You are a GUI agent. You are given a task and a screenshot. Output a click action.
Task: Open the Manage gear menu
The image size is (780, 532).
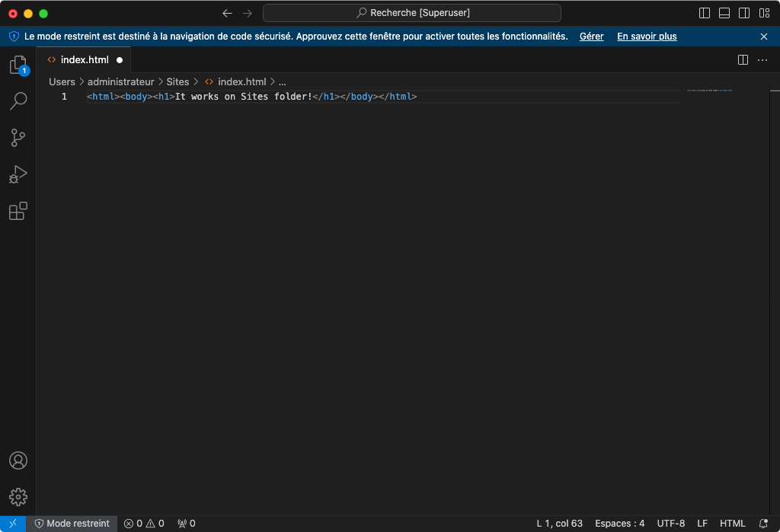pyautogui.click(x=18, y=497)
